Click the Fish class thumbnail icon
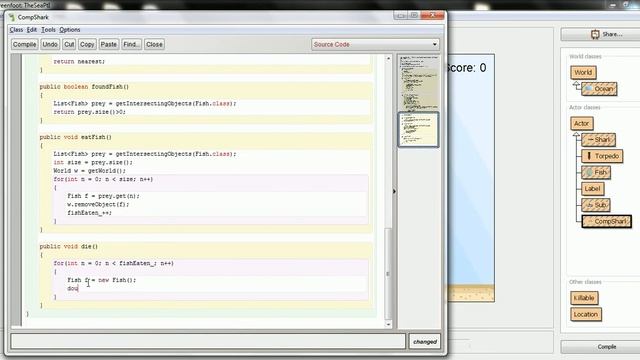640x360 pixels. point(589,172)
